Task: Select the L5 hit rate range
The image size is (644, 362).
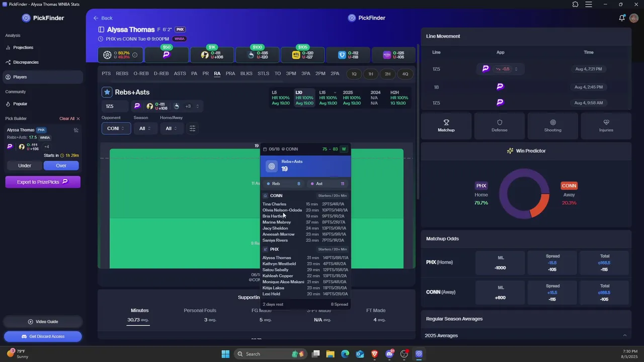Action: 281,98
